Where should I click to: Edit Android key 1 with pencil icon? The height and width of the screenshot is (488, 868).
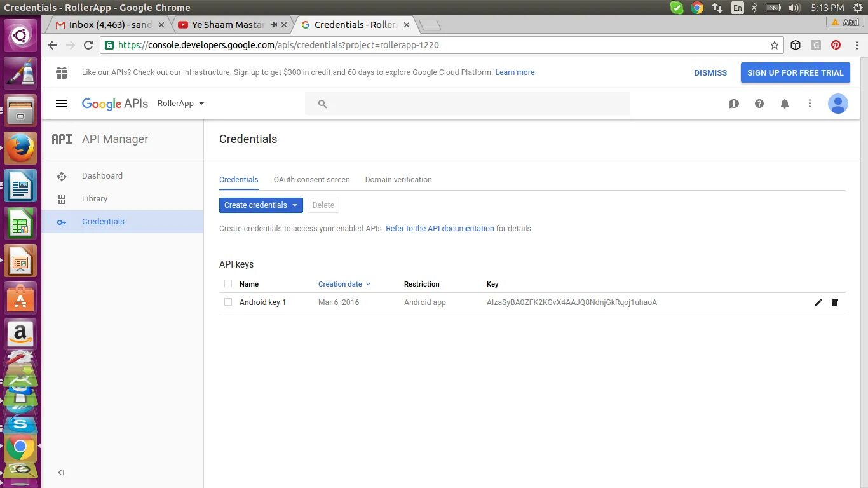point(818,302)
